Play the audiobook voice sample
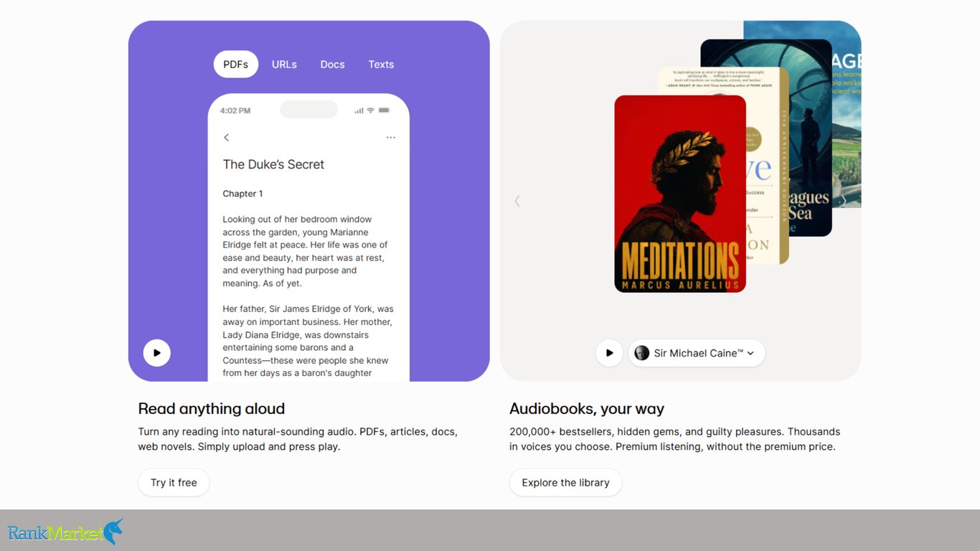This screenshot has width=980, height=551. click(x=609, y=353)
